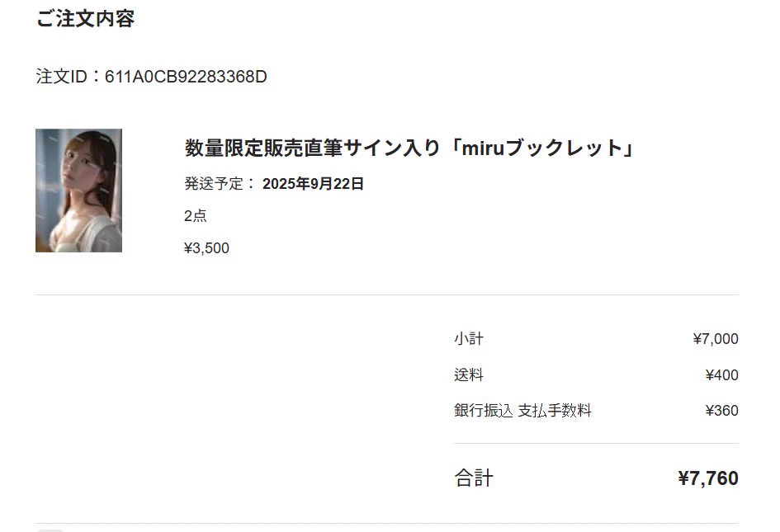780x532 pixels.
Task: Click the 送料 label
Action: click(469, 374)
